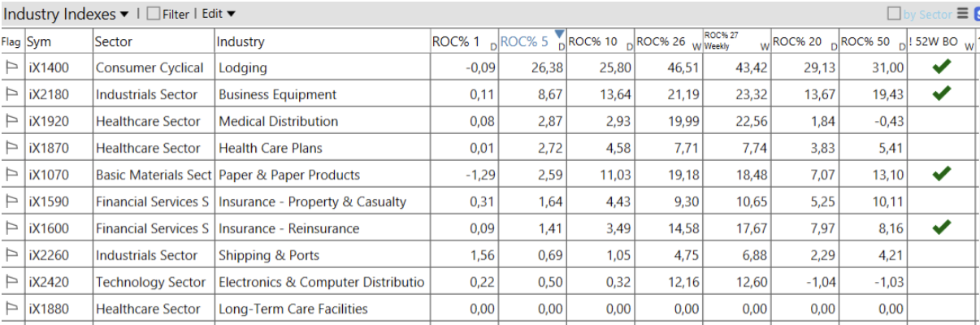Toggle the flag on iX1070 row
Image resolution: width=980 pixels, height=325 pixels.
click(x=12, y=175)
